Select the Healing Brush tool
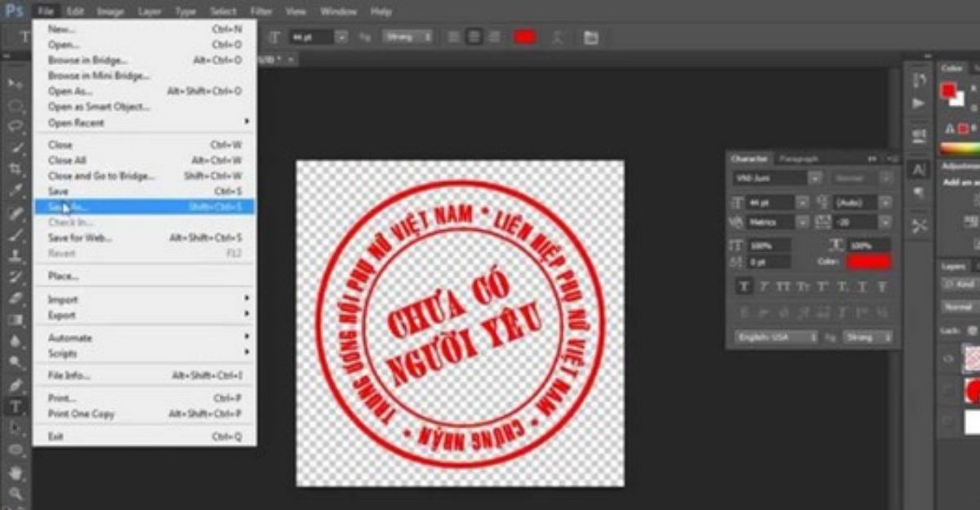Image resolution: width=980 pixels, height=510 pixels. [x=15, y=214]
